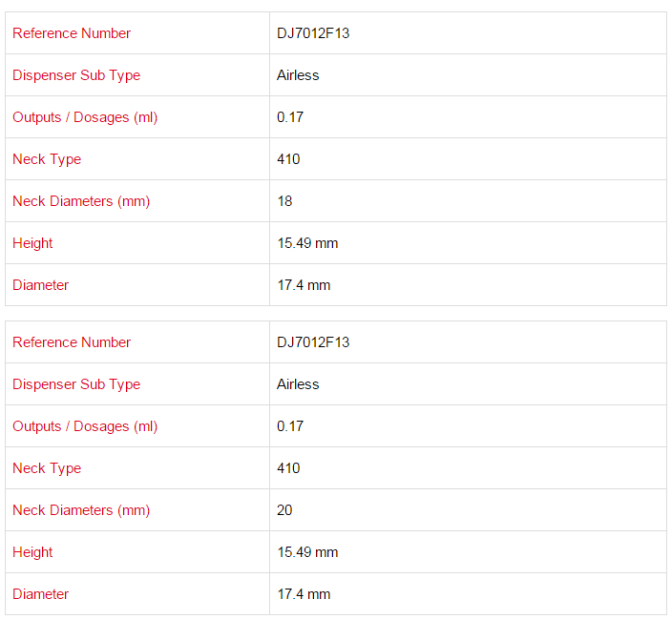
Task: Click Reference Number label in first table
Action: (72, 33)
